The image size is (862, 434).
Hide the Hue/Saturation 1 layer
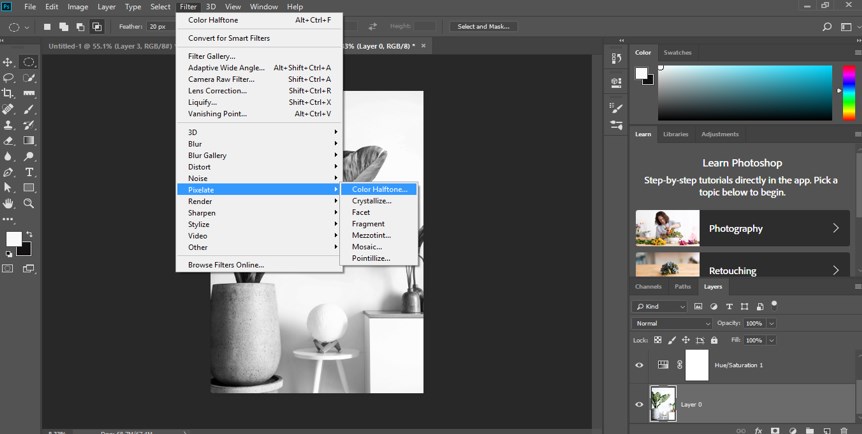[639, 365]
